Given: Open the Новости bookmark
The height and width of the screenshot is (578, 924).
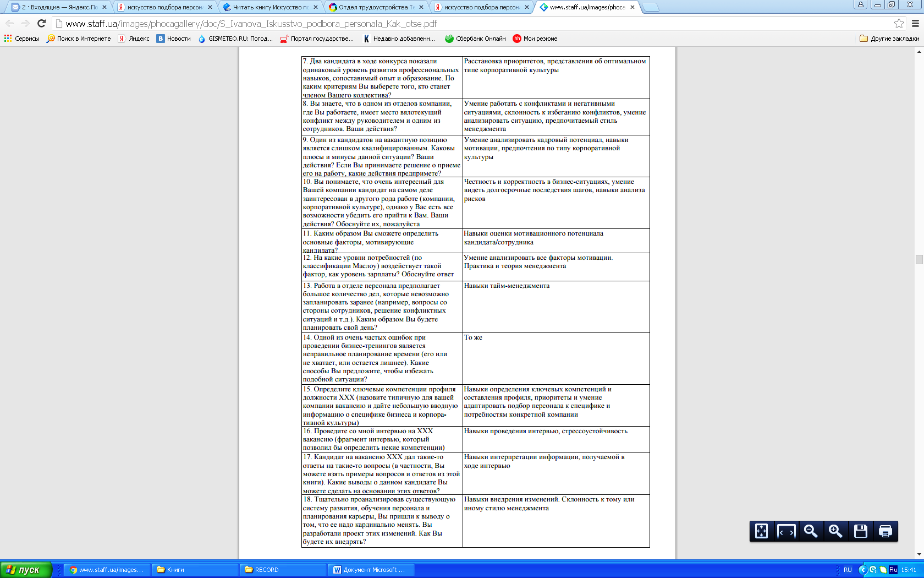Looking at the screenshot, I should coord(174,39).
